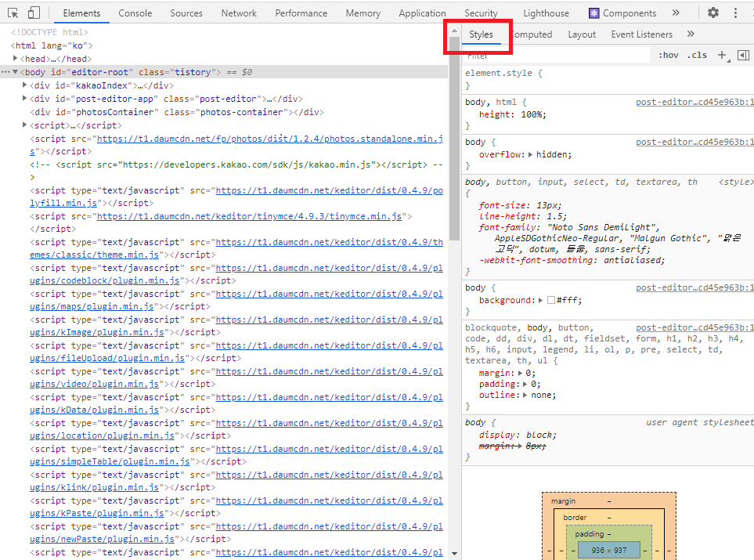Screen dimensions: 754x560
Task: Open DevTools settings gear
Action: tap(713, 13)
